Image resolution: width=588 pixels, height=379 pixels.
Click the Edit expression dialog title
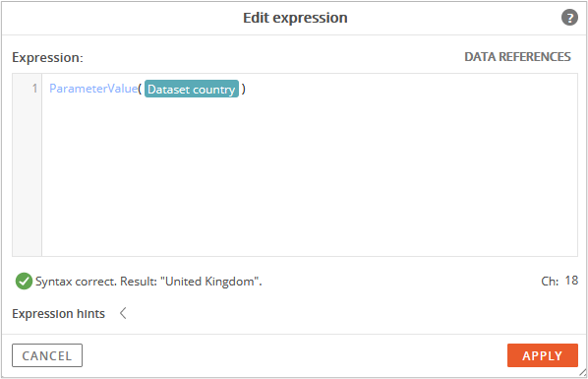pos(295,18)
